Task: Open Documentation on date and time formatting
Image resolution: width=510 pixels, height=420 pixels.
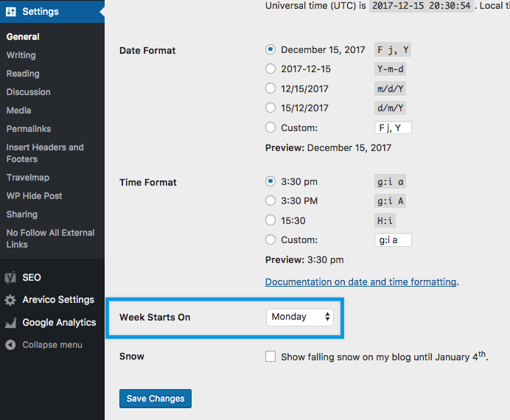Action: click(x=360, y=281)
